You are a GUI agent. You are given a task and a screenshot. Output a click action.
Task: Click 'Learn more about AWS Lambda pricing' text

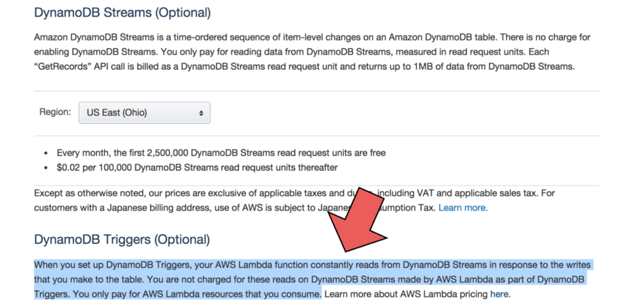[406, 294]
